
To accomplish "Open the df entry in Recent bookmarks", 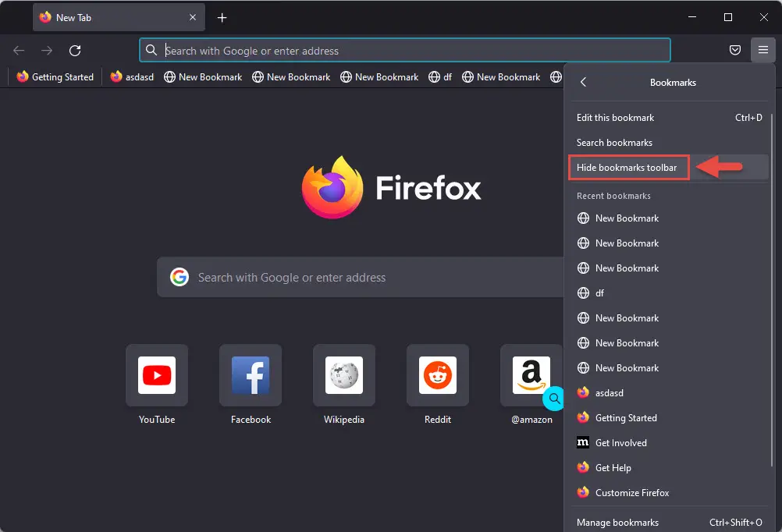I will click(x=669, y=293).
